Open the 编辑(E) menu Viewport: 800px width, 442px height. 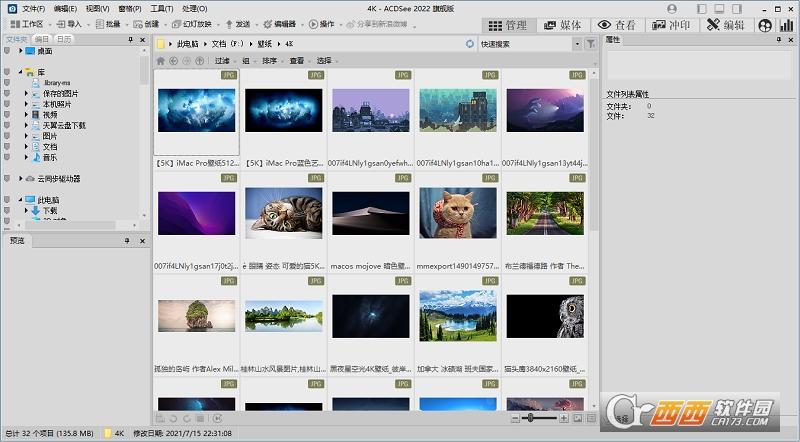click(65, 9)
